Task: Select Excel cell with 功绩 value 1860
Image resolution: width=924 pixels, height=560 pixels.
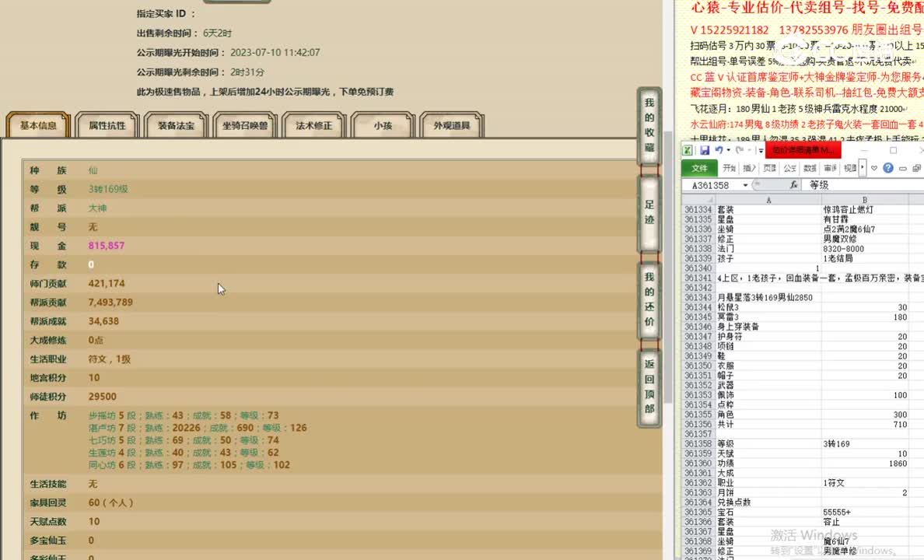Action: (864, 464)
